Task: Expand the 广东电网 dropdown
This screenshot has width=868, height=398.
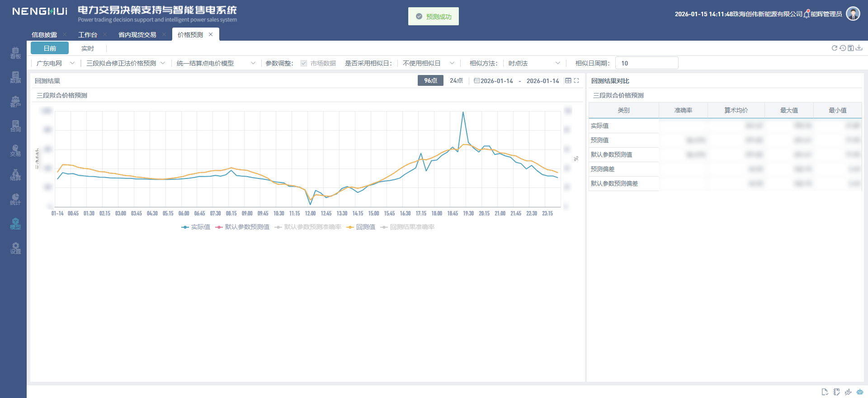Action: pos(55,63)
